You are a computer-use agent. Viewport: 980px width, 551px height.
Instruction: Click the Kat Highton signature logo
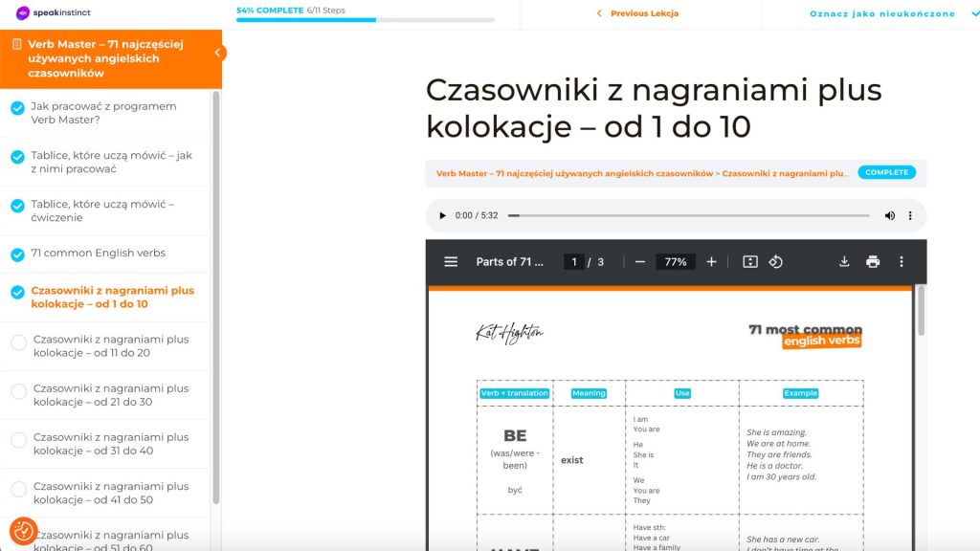click(x=509, y=333)
